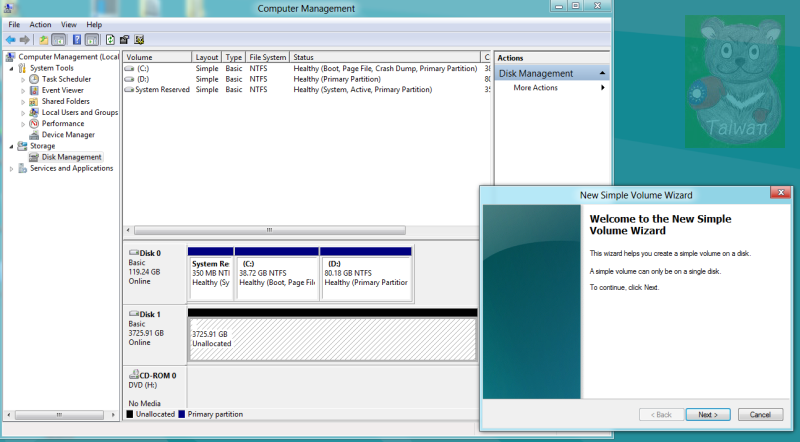Click the Event Viewer icon

(34, 90)
